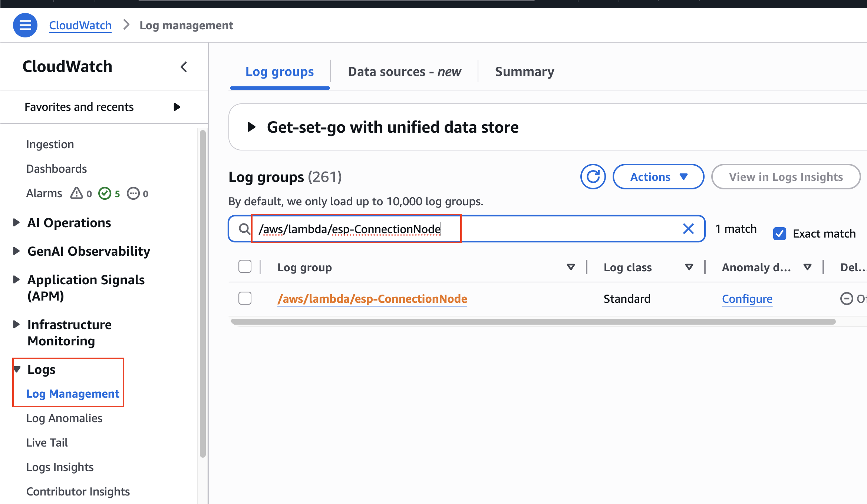Viewport: 867px width, 504px height.
Task: Open Anomaly detection column sort menu
Action: coord(807,267)
